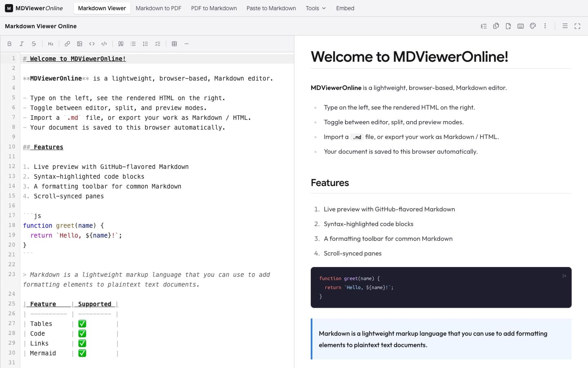Insert inline code with angle-brackets icon
The image size is (588, 368).
coord(92,44)
